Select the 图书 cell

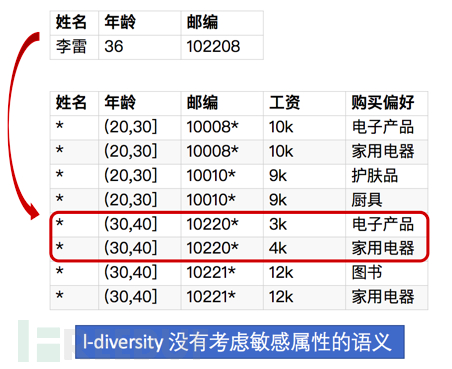[387, 273]
